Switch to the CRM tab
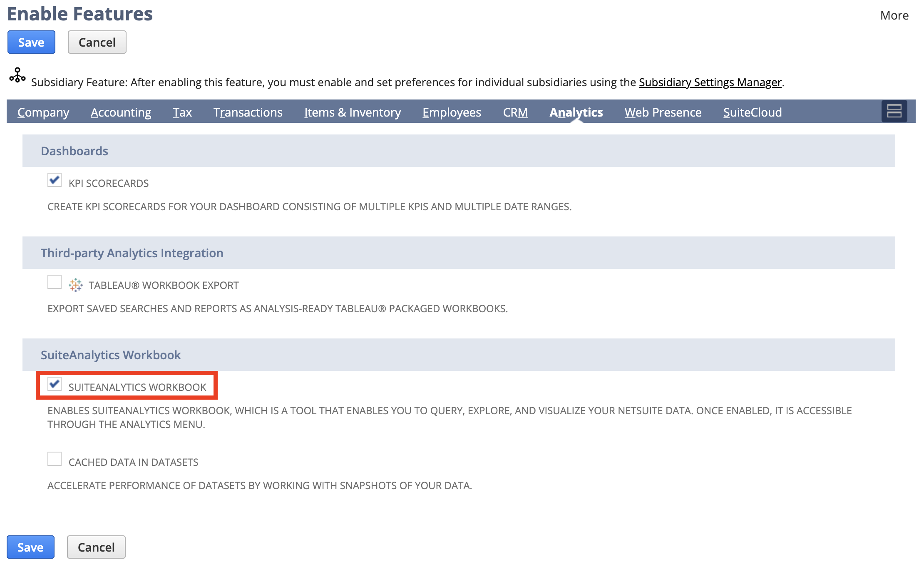Screen dimensions: 924x567 pyautogui.click(x=515, y=112)
